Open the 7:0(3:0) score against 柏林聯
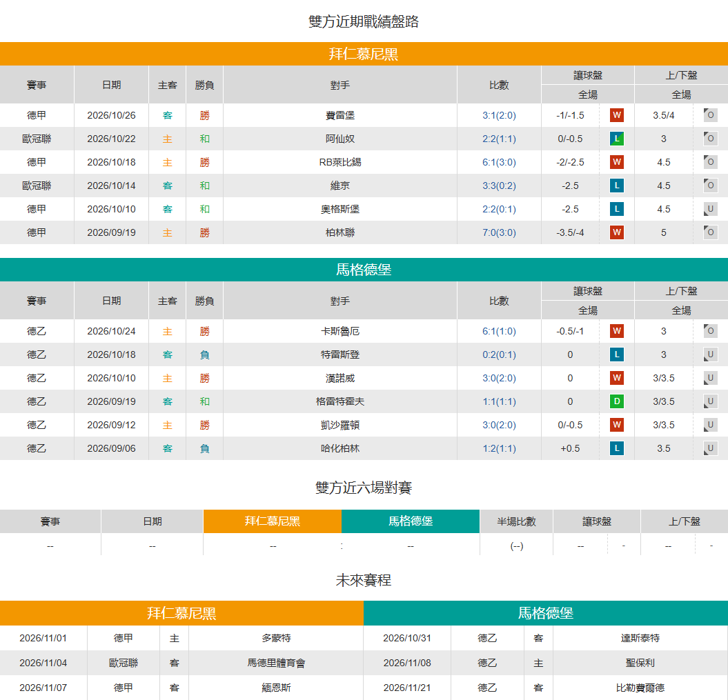 pyautogui.click(x=499, y=233)
